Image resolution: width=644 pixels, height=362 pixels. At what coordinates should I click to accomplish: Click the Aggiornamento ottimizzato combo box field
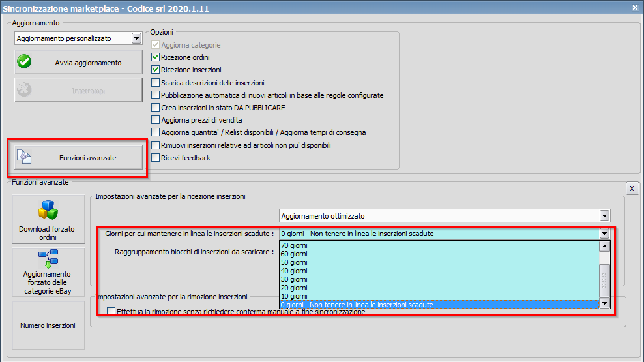point(445,216)
